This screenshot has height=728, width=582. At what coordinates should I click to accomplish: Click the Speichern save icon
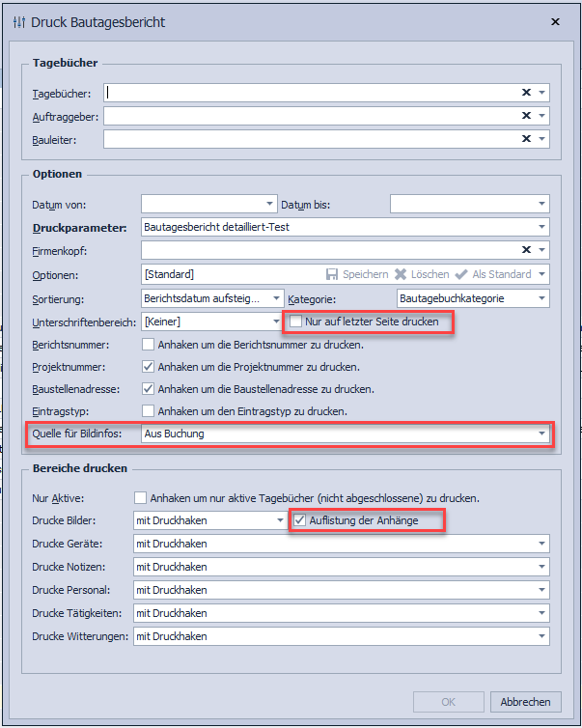(x=332, y=274)
